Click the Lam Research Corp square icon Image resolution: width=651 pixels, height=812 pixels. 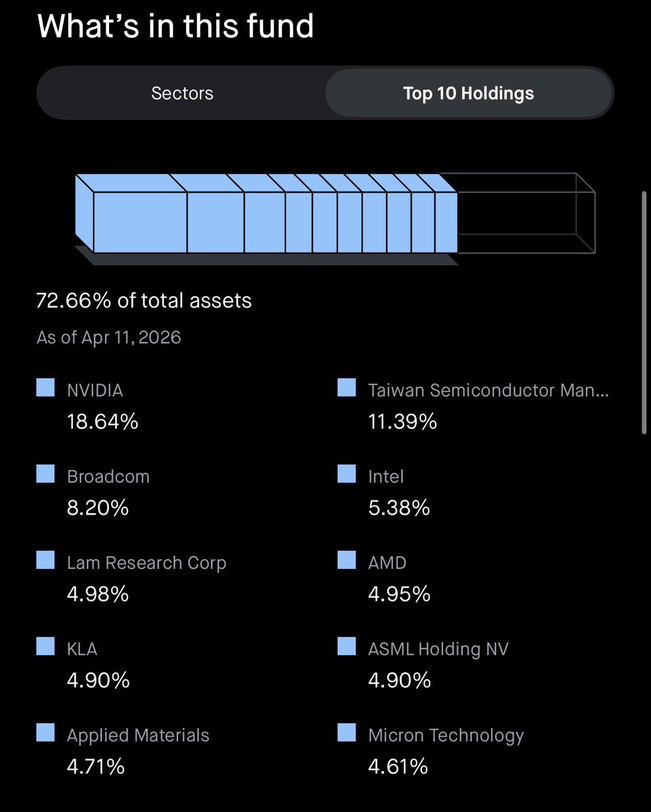[45, 560]
